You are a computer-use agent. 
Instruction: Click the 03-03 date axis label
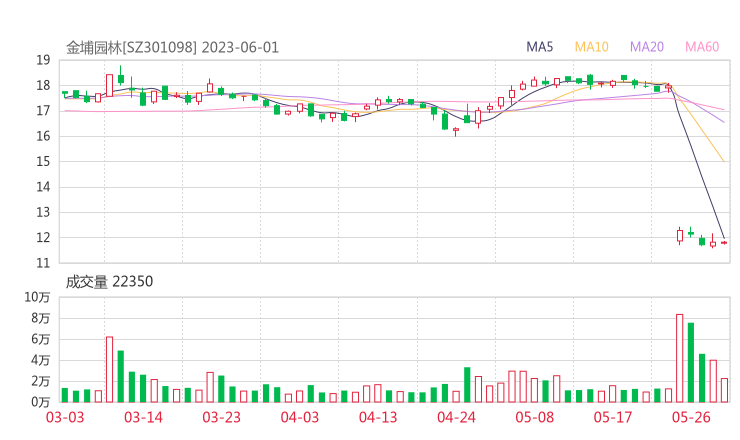[x=65, y=417]
